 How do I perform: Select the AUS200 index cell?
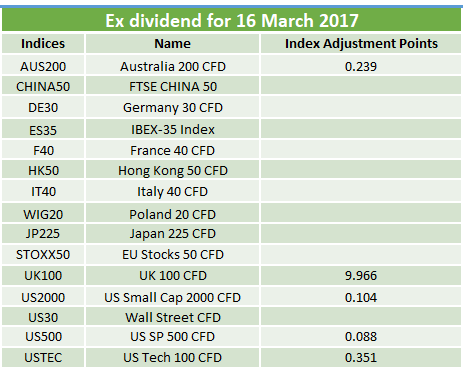[43, 65]
